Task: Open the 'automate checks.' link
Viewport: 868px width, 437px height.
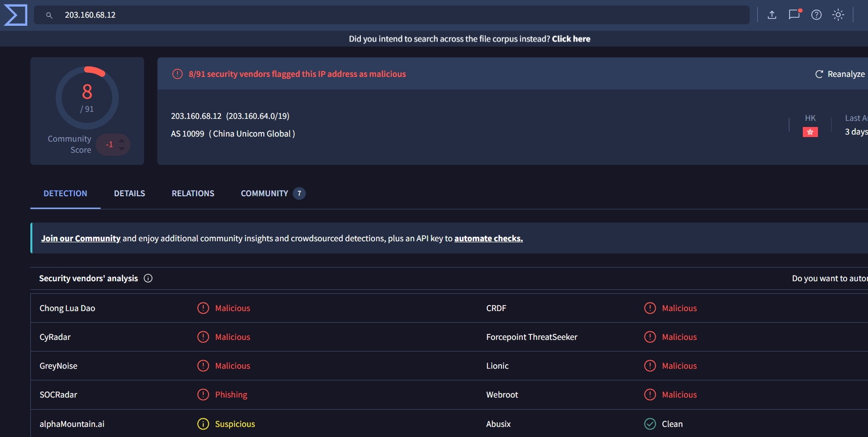Action: click(x=488, y=238)
